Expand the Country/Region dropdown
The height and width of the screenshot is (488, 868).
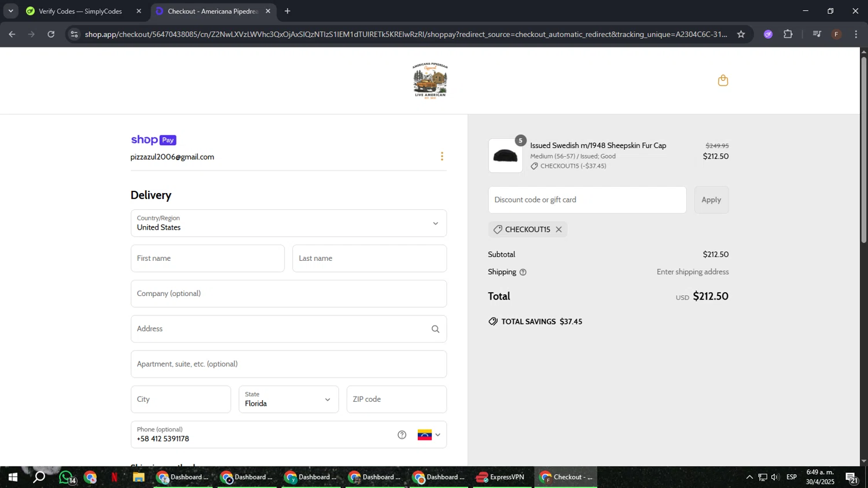tap(289, 223)
